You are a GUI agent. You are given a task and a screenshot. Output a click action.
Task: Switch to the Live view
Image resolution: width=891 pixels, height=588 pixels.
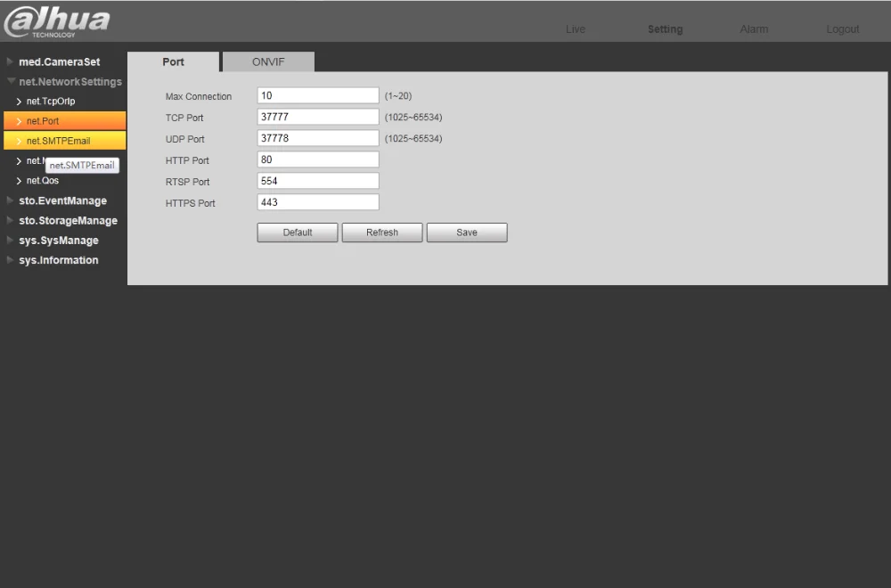[575, 29]
